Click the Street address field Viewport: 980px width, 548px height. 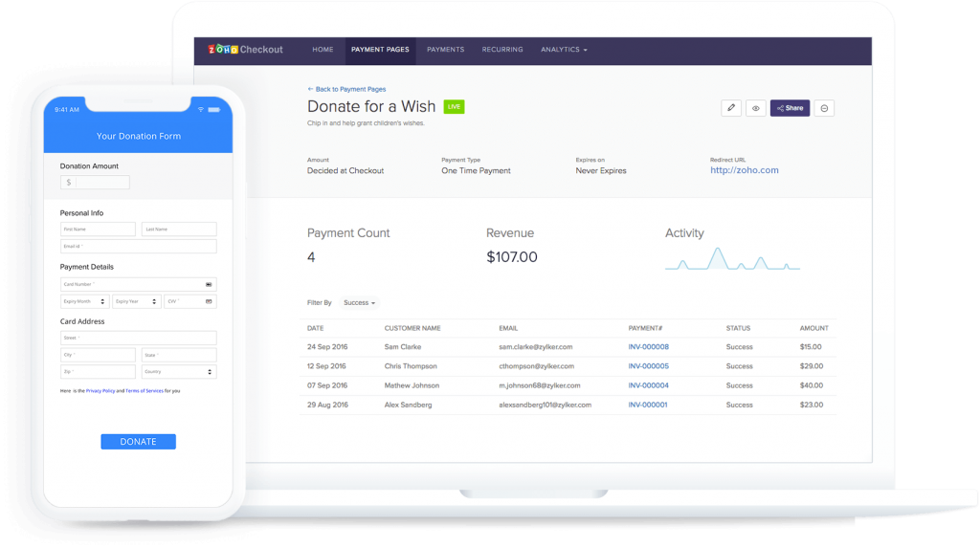coord(138,338)
